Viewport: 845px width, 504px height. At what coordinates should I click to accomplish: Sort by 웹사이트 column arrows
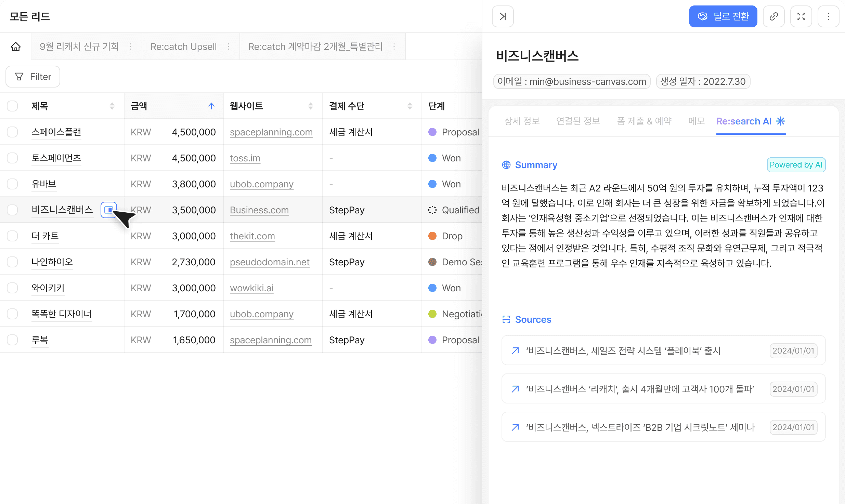coord(311,106)
